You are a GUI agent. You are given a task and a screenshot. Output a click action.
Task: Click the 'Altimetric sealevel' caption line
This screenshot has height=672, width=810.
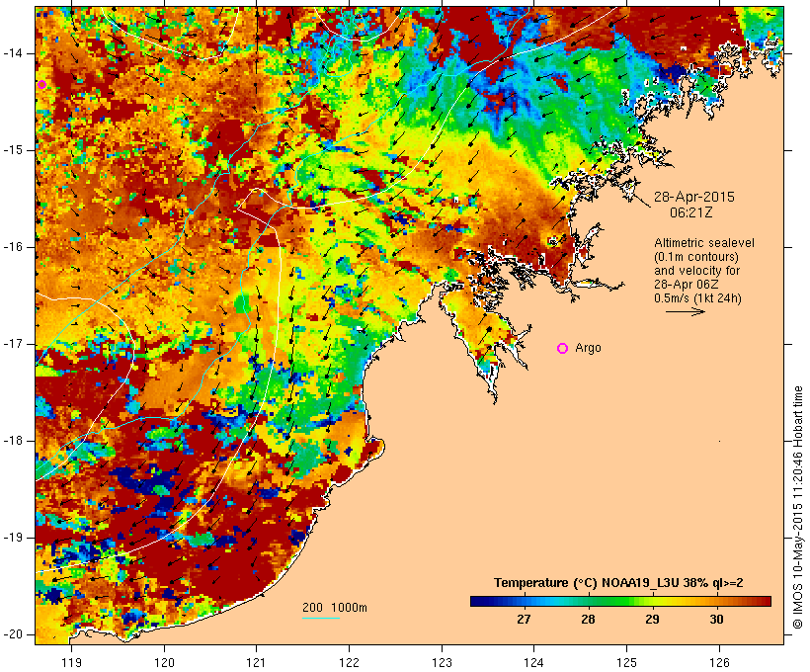[x=704, y=243]
